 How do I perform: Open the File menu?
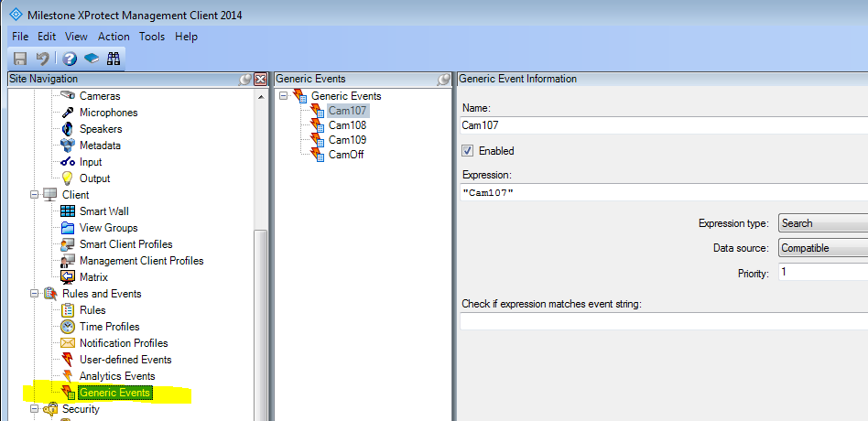(20, 37)
